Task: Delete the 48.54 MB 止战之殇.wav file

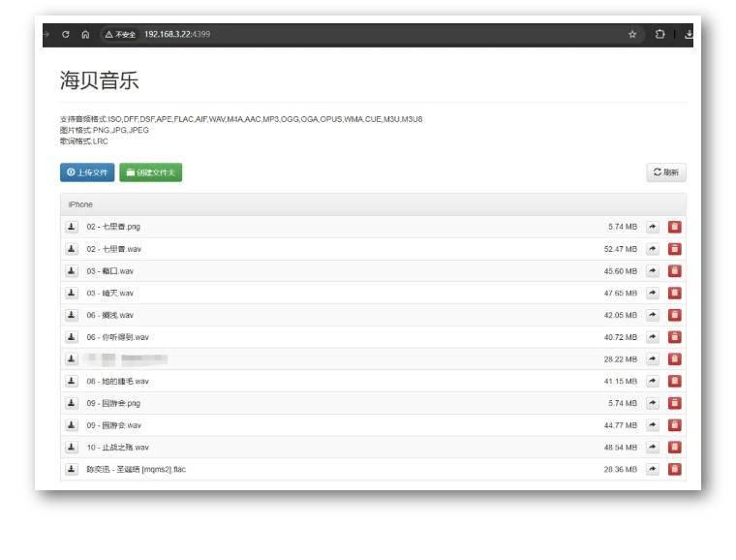Action: (675, 448)
